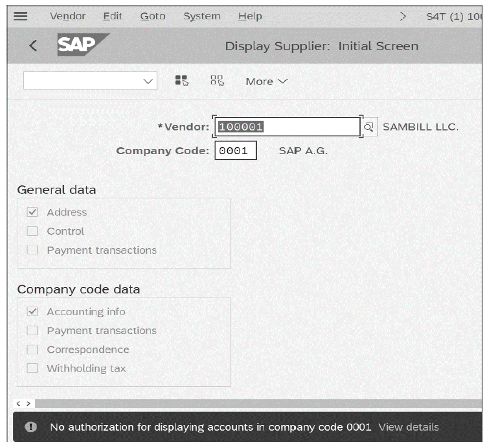The width and height of the screenshot is (488, 448).
Task: Open the Vendor search help magnifier
Action: click(x=369, y=127)
